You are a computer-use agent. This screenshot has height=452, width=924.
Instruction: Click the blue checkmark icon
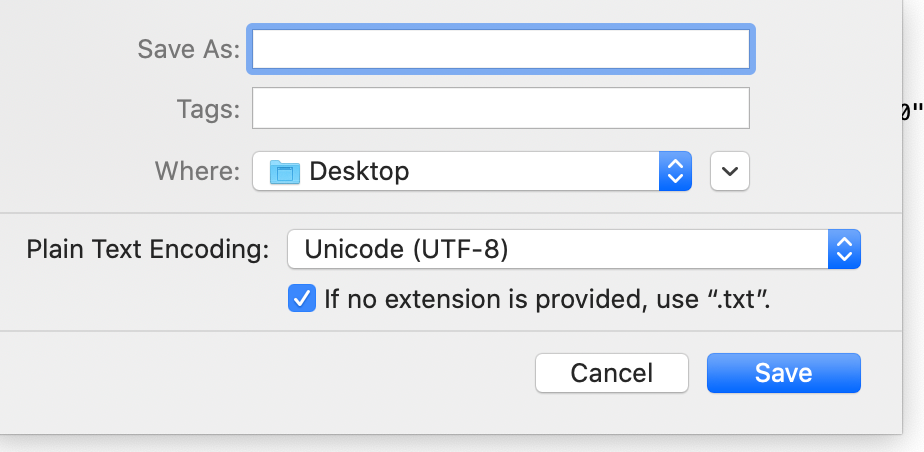click(x=302, y=299)
